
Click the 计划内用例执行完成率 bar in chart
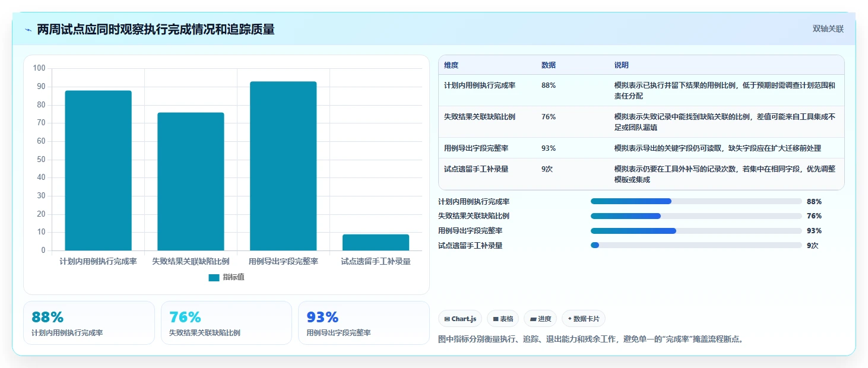pyautogui.click(x=98, y=170)
